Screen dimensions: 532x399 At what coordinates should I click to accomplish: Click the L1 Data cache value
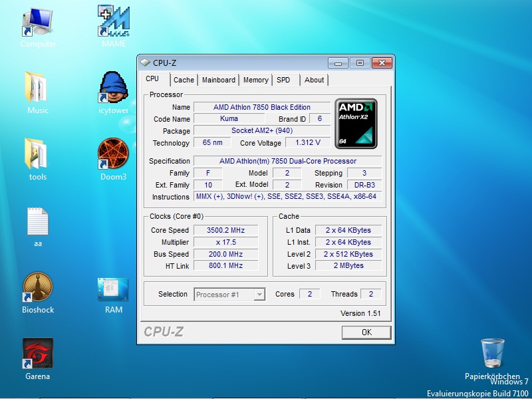pos(348,230)
